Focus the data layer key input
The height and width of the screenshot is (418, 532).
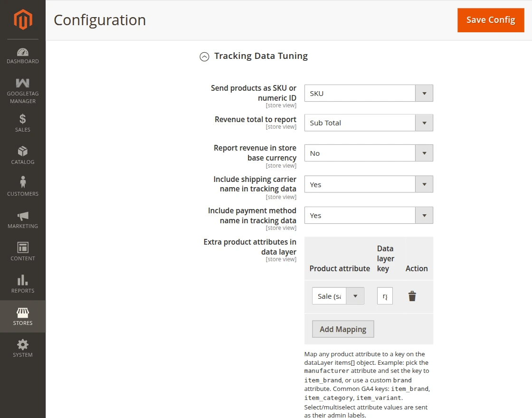pyautogui.click(x=385, y=296)
